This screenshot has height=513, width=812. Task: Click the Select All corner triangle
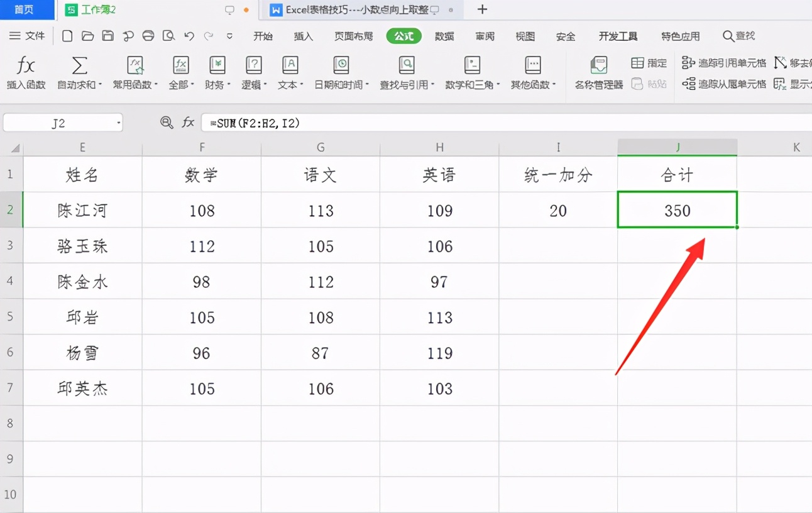[16, 148]
